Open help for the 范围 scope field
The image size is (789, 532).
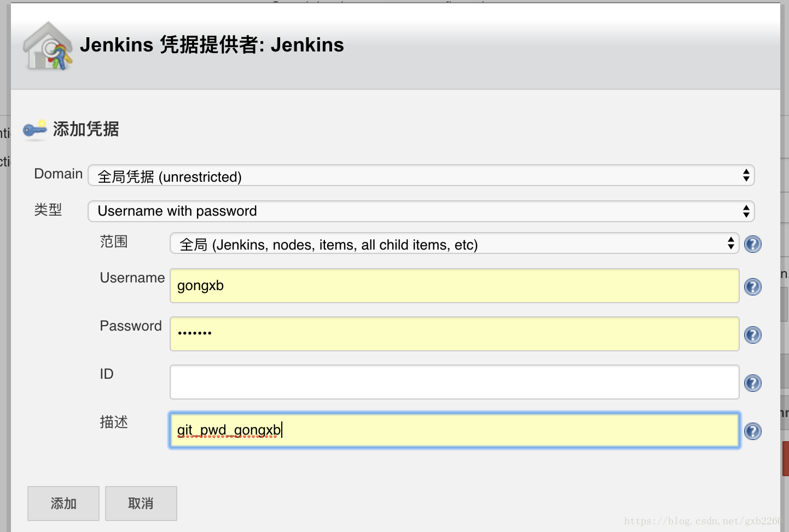click(x=752, y=244)
